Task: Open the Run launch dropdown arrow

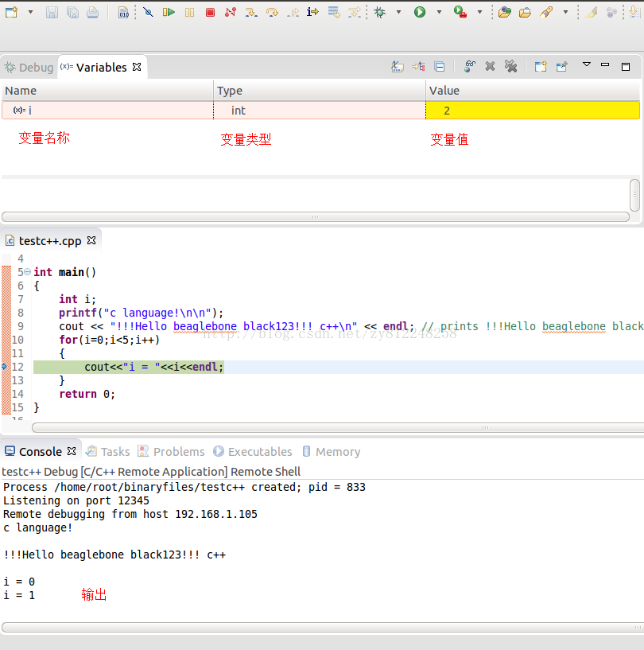Action: [439, 12]
